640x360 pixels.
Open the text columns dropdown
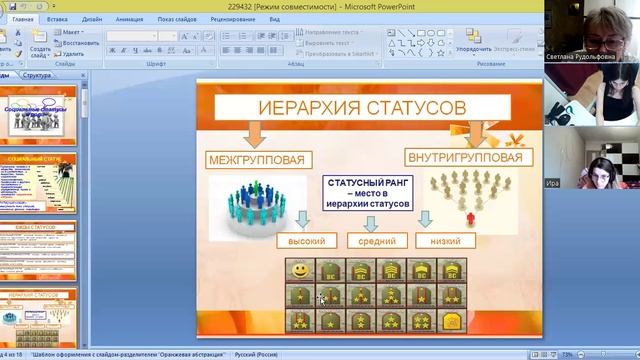coord(275,51)
